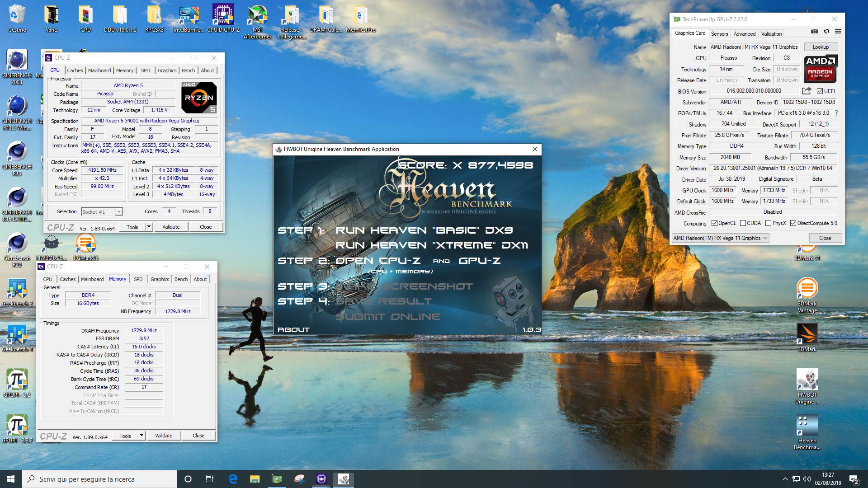Open the RPCSX3 folder icon
The image size is (868, 488).
[x=154, y=18]
